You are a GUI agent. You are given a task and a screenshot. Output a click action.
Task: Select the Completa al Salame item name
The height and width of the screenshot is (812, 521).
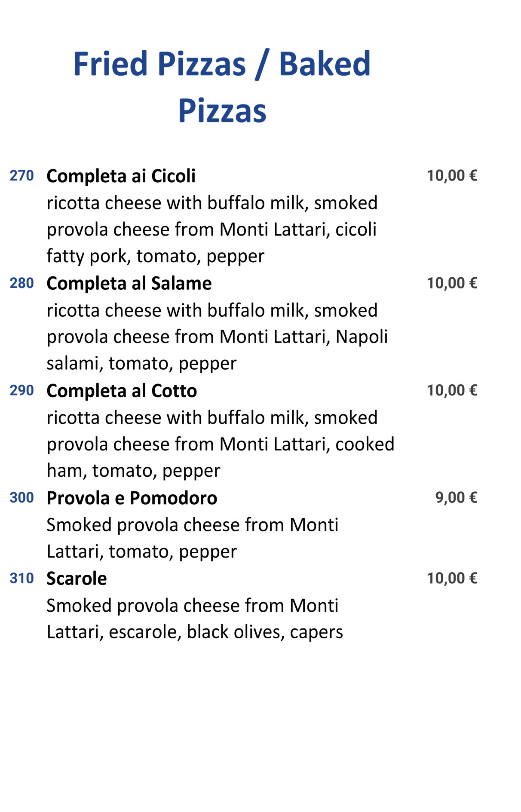(129, 284)
